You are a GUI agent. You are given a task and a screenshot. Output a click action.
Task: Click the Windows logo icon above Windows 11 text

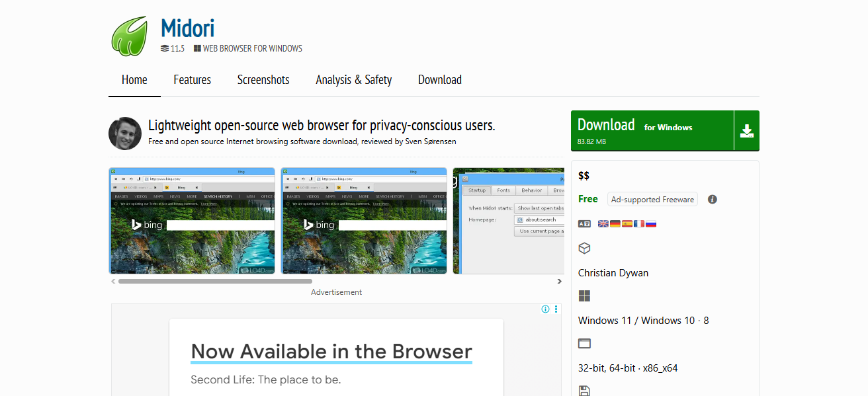pyautogui.click(x=584, y=296)
